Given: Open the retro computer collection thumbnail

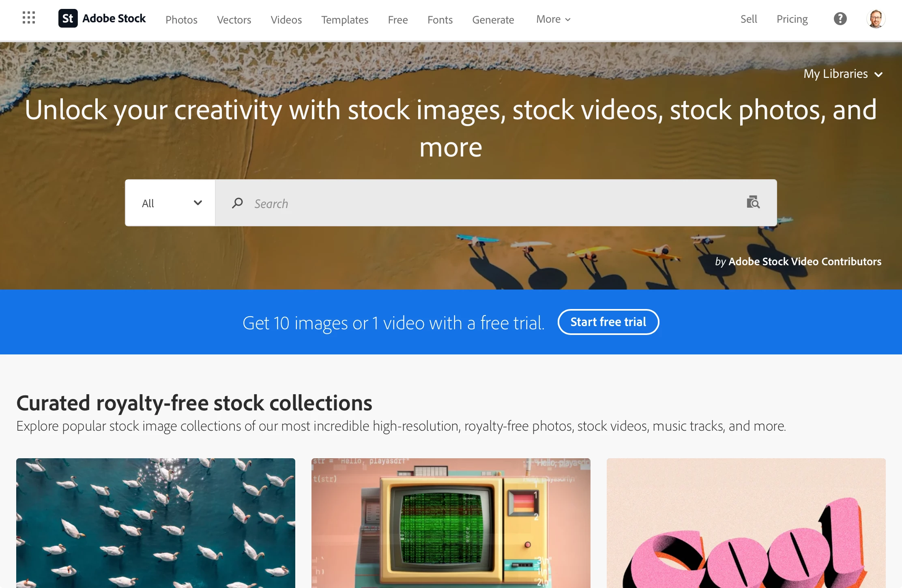Looking at the screenshot, I should (451, 523).
